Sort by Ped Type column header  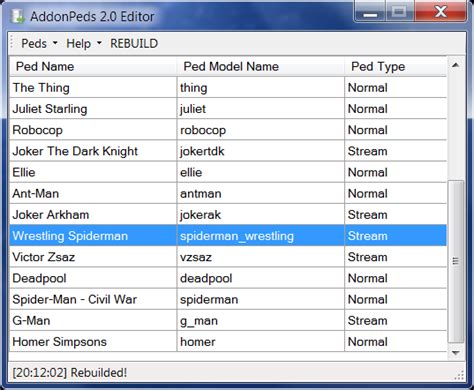395,66
